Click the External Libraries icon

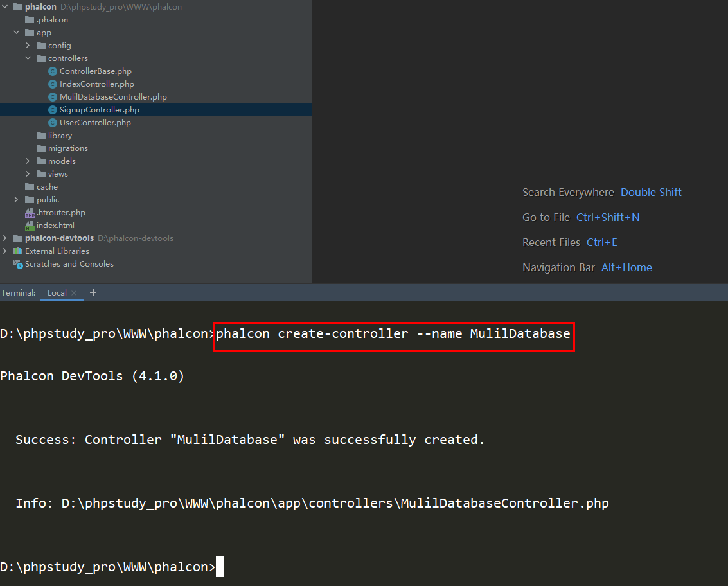[18, 251]
